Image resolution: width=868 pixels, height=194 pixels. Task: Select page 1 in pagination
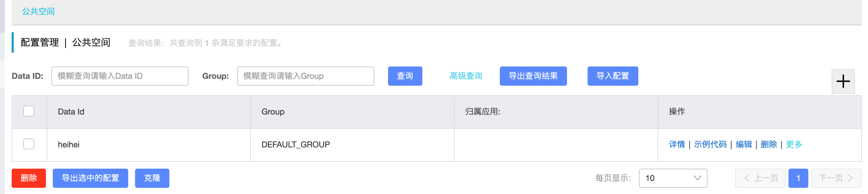pyautogui.click(x=798, y=178)
